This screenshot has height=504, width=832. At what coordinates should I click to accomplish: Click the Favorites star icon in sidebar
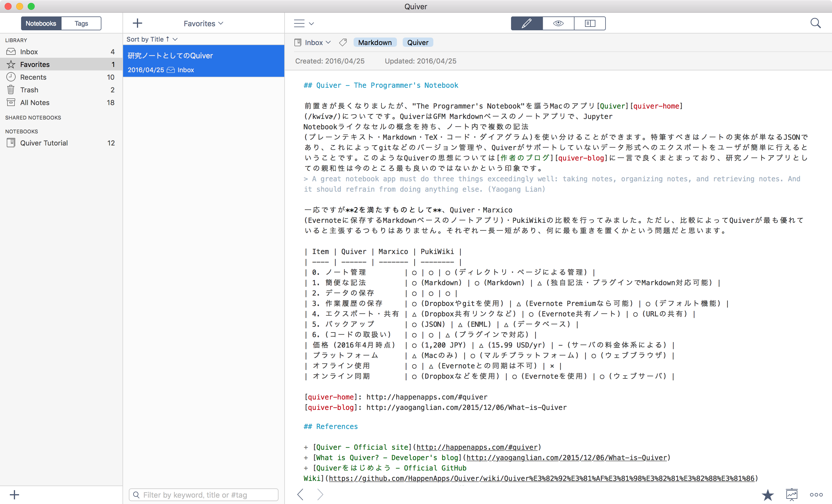coord(11,64)
